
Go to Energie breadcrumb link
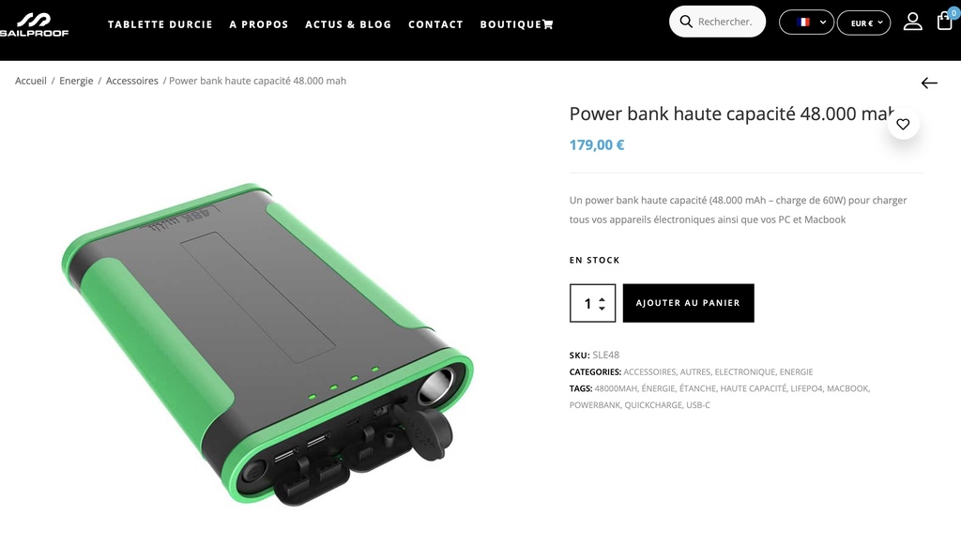(76, 81)
